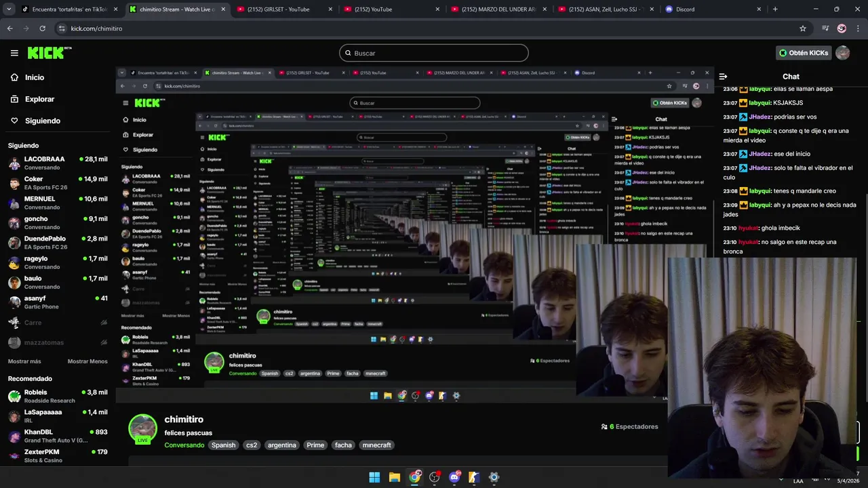
Task: Open Windows Settings gear in taskbar
Action: tap(494, 477)
